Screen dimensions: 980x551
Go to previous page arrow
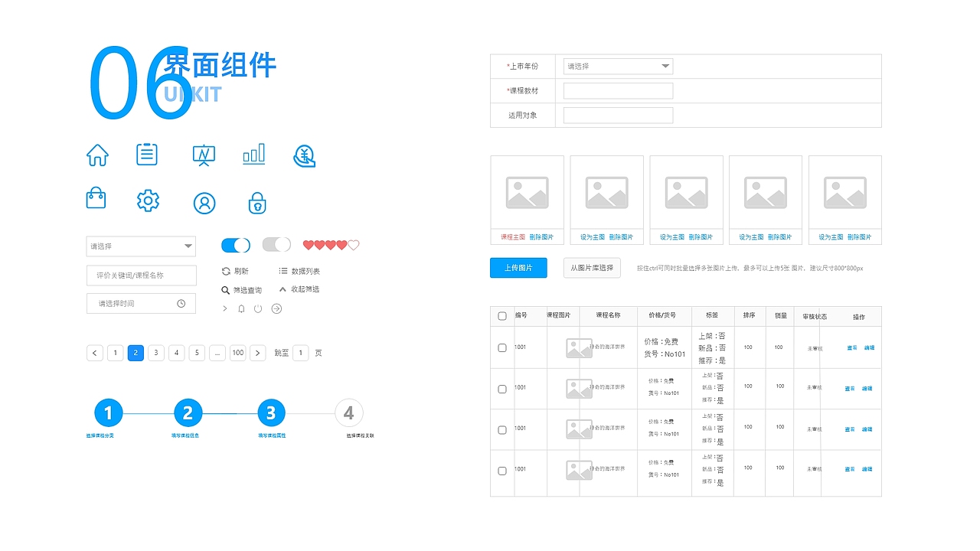tap(95, 353)
